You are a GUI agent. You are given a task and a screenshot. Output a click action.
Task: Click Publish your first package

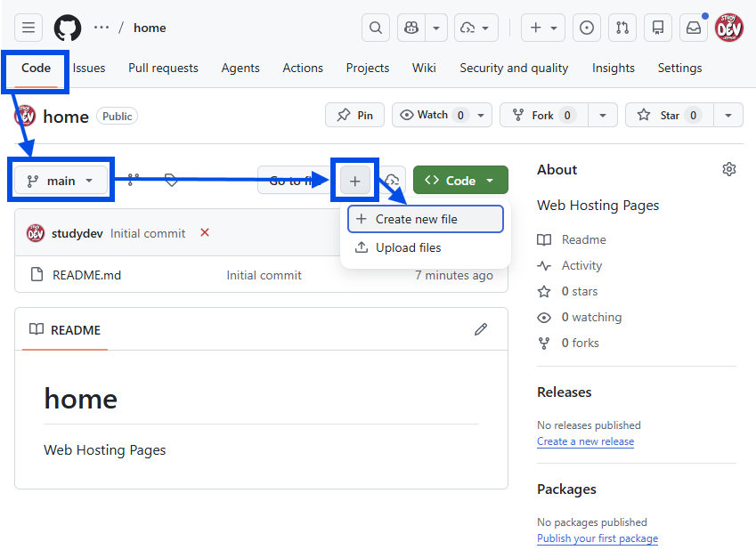click(597, 538)
